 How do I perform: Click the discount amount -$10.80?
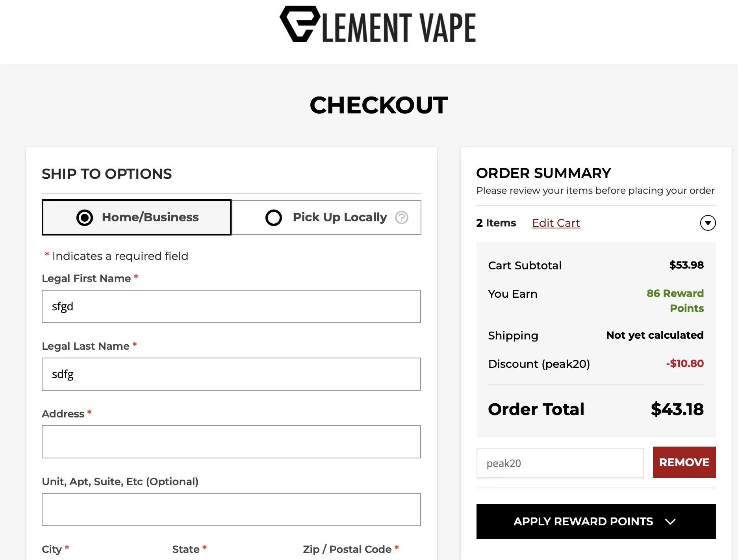[684, 363]
